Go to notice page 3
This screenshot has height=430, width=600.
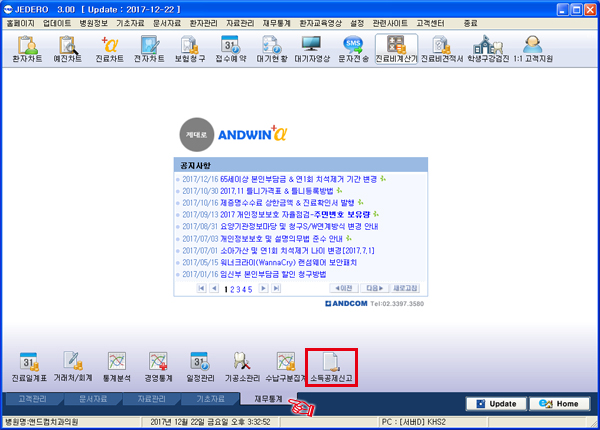238,289
